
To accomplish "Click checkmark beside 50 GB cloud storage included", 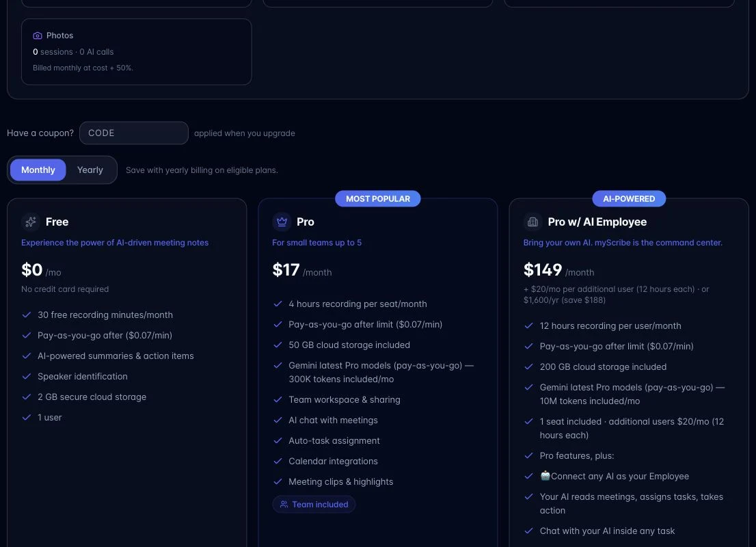I will tap(278, 345).
